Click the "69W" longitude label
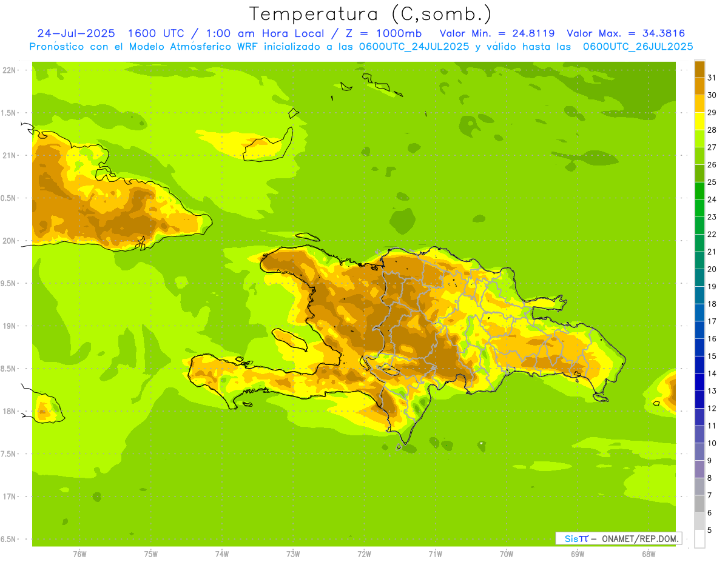728x562 pixels. 578,555
